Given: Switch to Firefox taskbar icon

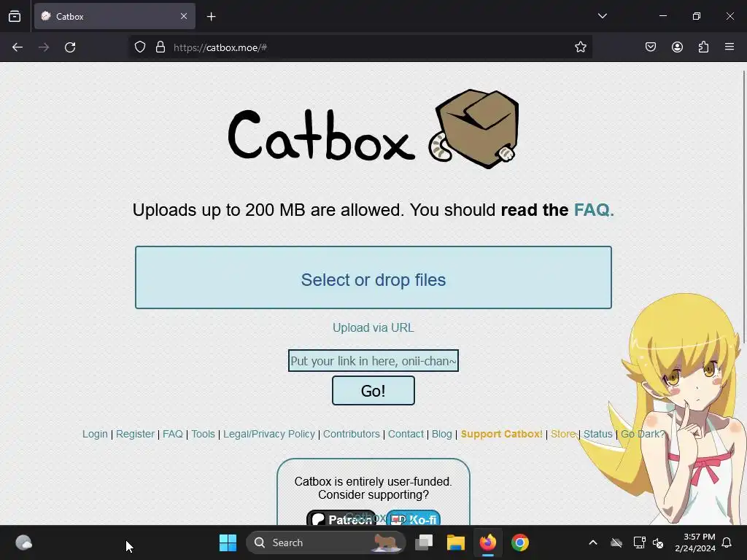Looking at the screenshot, I should coord(488,542).
